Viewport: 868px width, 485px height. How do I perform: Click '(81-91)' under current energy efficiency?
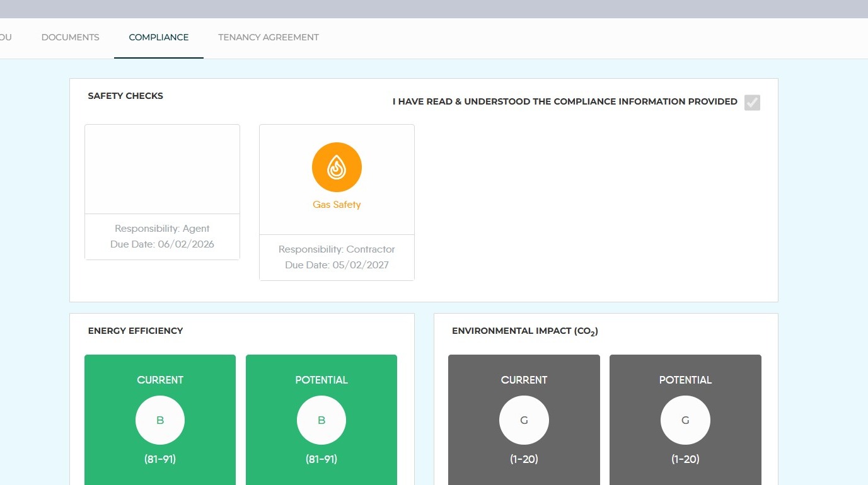click(x=160, y=459)
